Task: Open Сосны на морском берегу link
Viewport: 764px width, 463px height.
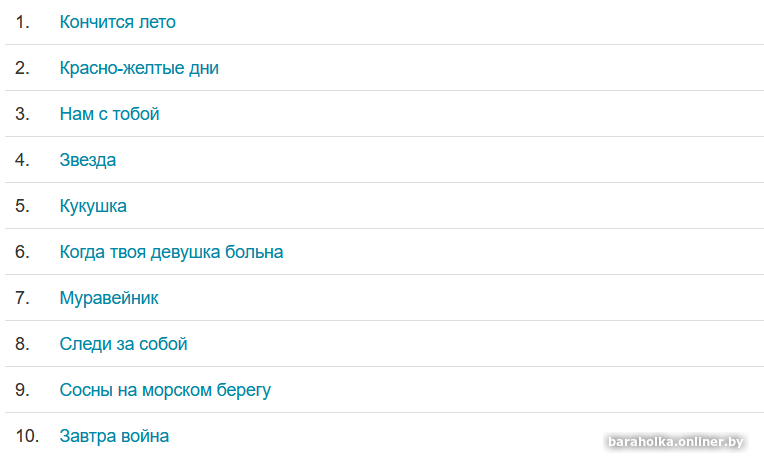Action: (165, 390)
